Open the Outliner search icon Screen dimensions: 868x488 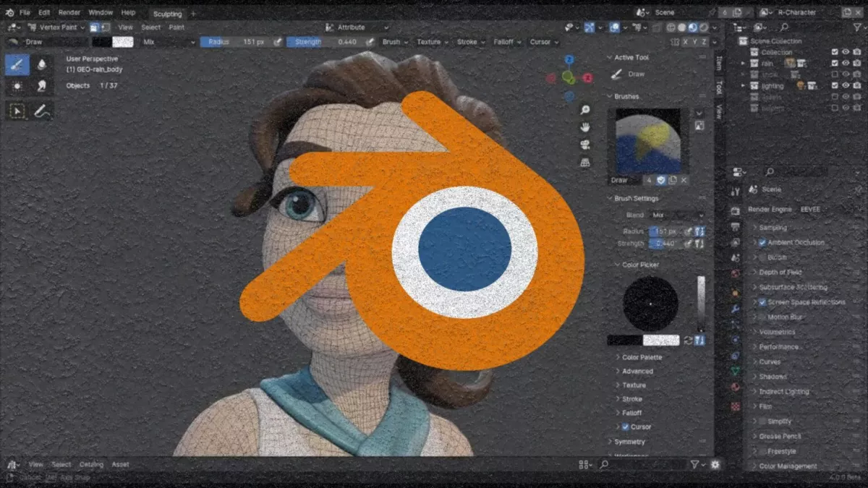click(783, 27)
